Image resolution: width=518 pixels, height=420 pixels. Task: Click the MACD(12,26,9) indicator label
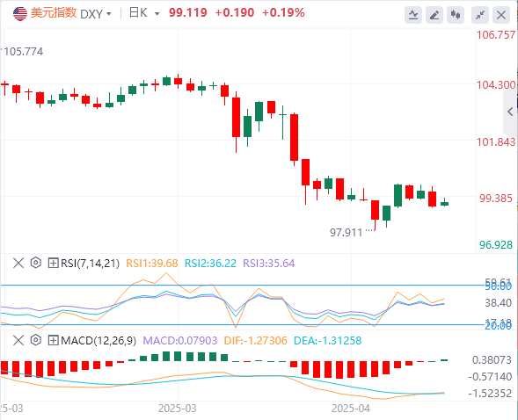tap(98, 341)
